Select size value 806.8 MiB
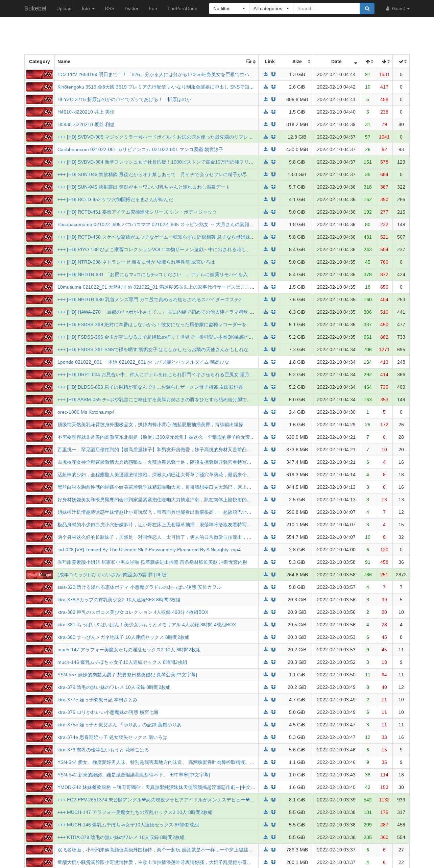The height and width of the screenshot is (868, 434). pyautogui.click(x=297, y=99)
